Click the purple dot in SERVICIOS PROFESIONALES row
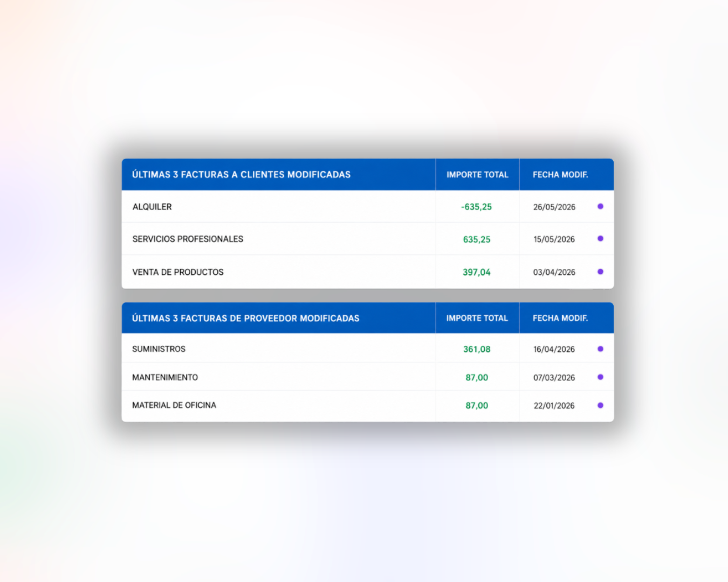This screenshot has height=582, width=728. point(600,239)
